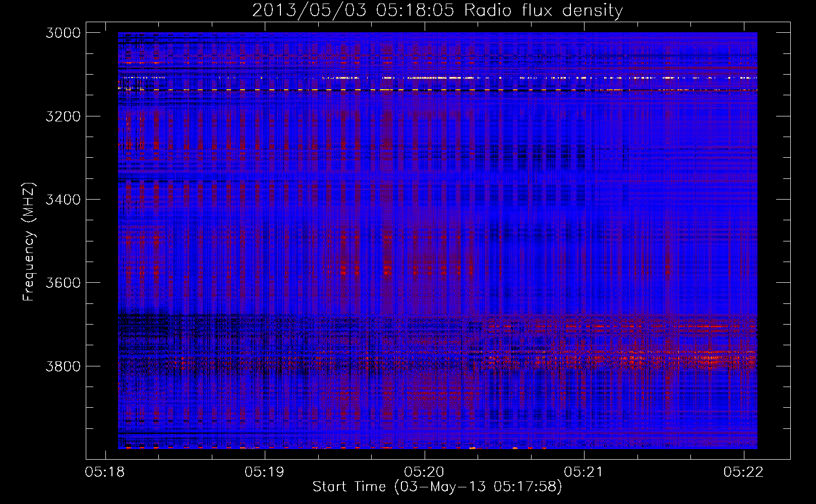816x504 pixels.
Task: Click the 05:20 time tick label
Action: [x=424, y=472]
